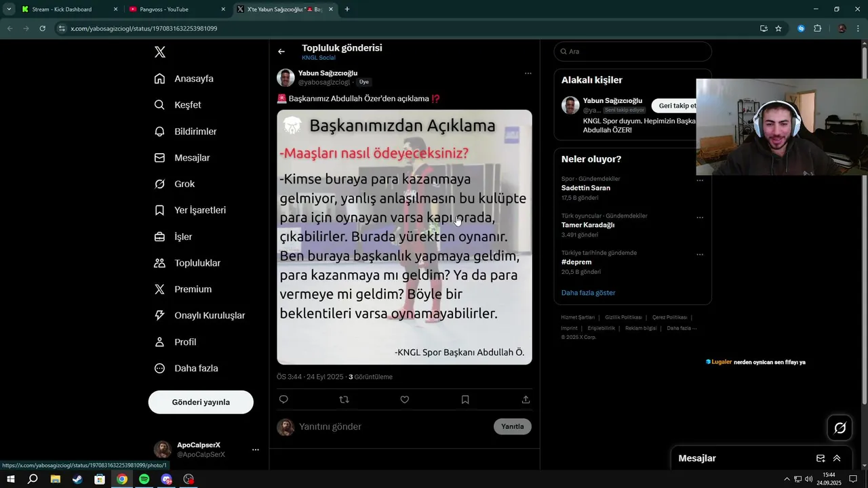The image size is (868, 488).
Task: Open the tab search dropdown
Action: click(x=9, y=9)
